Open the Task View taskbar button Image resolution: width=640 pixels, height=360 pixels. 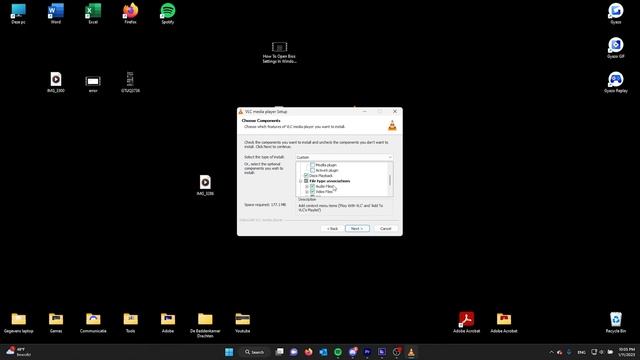[x=280, y=352]
